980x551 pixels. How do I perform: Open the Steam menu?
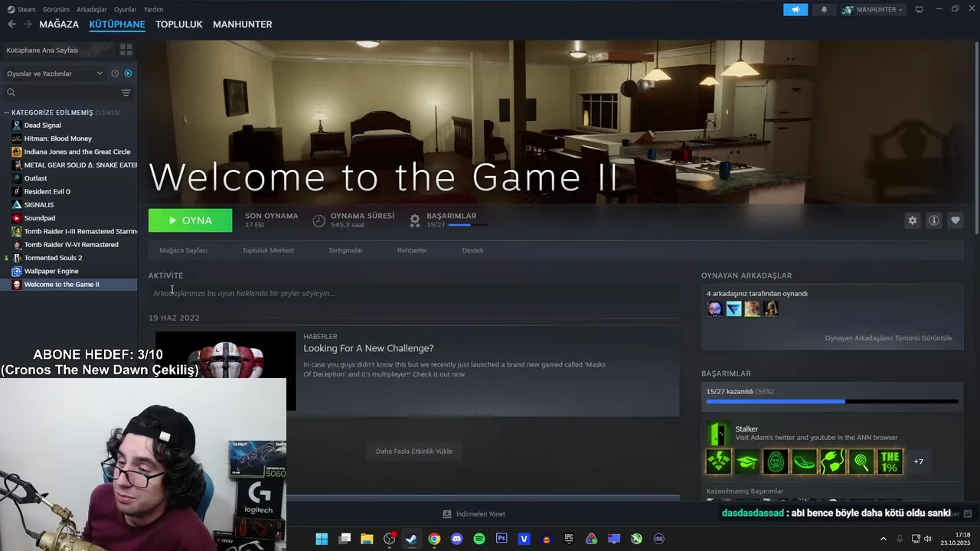click(21, 9)
